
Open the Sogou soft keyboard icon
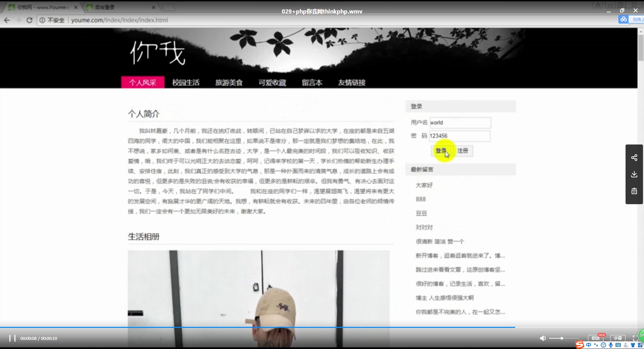tap(618, 345)
